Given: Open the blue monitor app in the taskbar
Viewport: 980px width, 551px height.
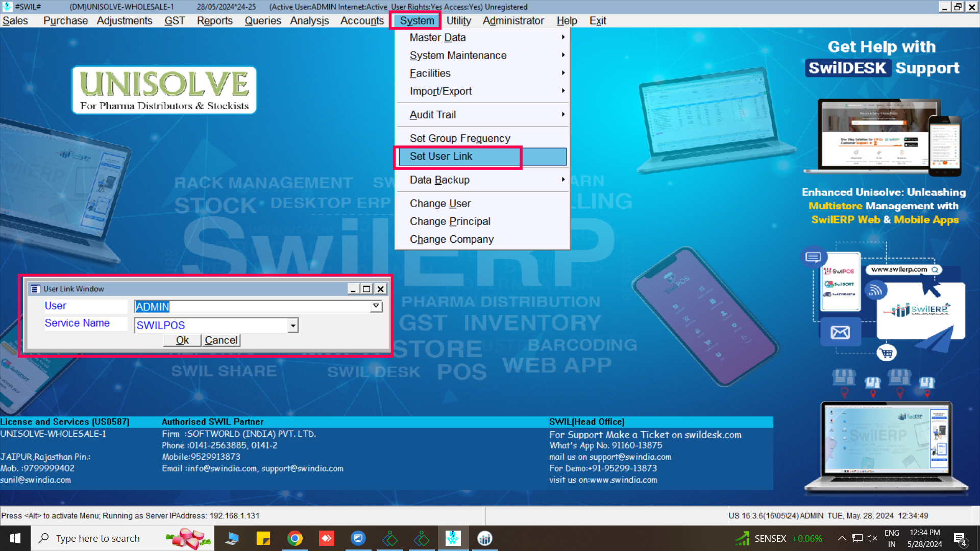Looking at the screenshot, I should [x=358, y=538].
